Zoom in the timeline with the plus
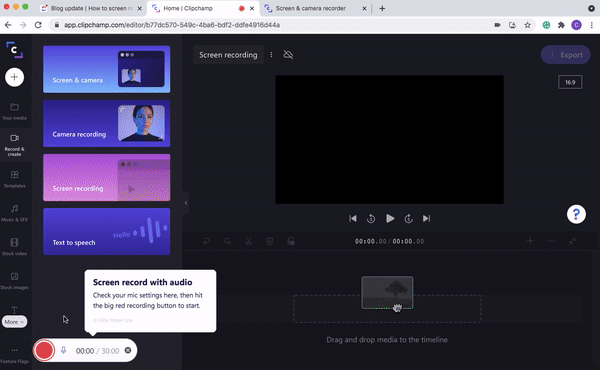 (530, 241)
